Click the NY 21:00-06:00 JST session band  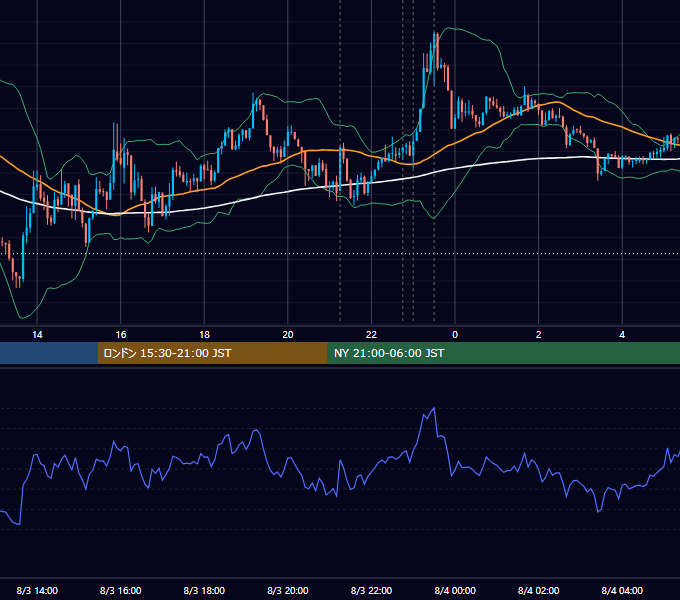[x=503, y=353]
